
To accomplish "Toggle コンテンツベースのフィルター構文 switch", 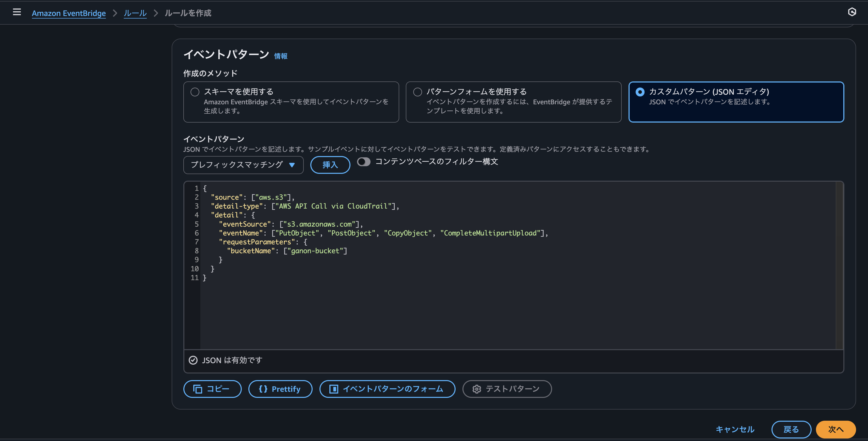I will pyautogui.click(x=364, y=162).
